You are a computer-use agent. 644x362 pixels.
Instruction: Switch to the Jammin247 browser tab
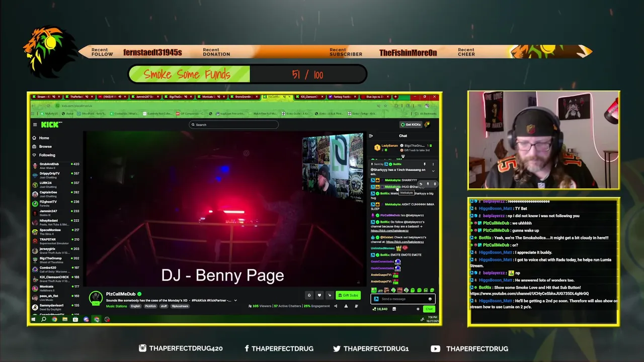pyautogui.click(x=145, y=97)
